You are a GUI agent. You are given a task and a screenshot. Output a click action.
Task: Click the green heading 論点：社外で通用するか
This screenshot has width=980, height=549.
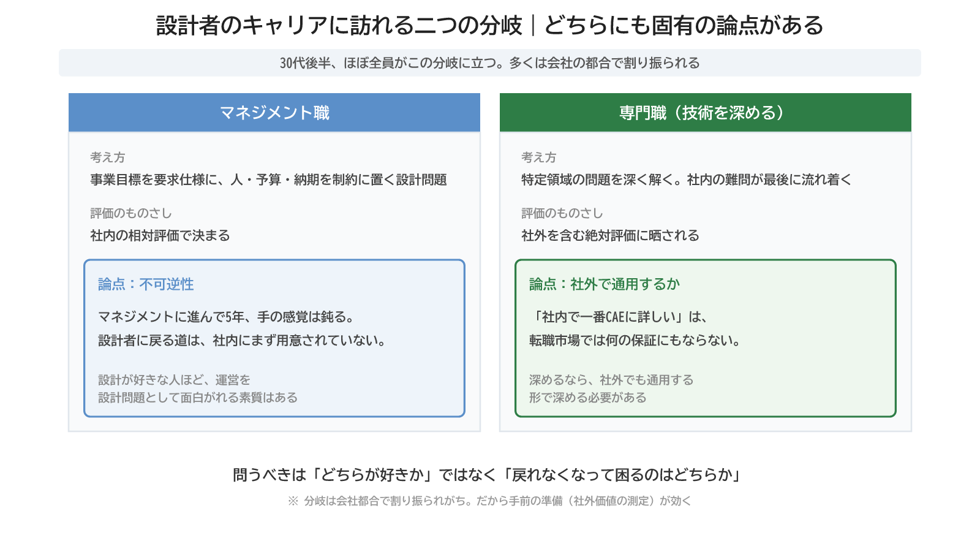click(x=605, y=284)
